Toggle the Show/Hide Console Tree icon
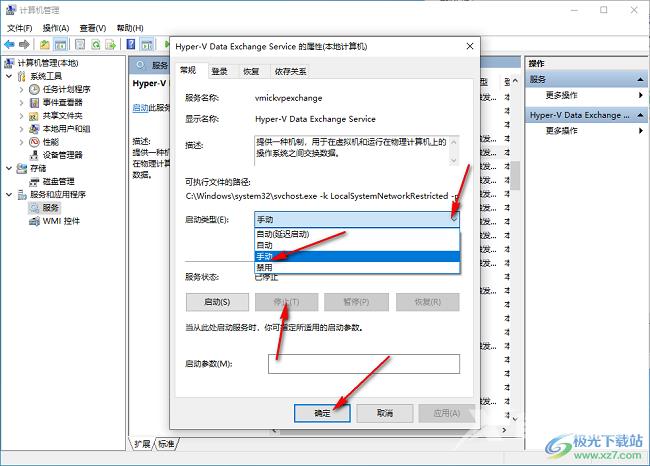Viewport: 650px width, 466px height. (61, 44)
